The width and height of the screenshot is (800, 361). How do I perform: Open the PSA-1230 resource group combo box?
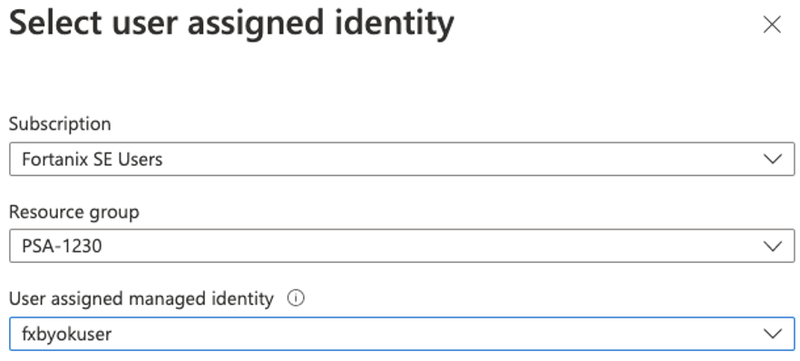coord(402,246)
